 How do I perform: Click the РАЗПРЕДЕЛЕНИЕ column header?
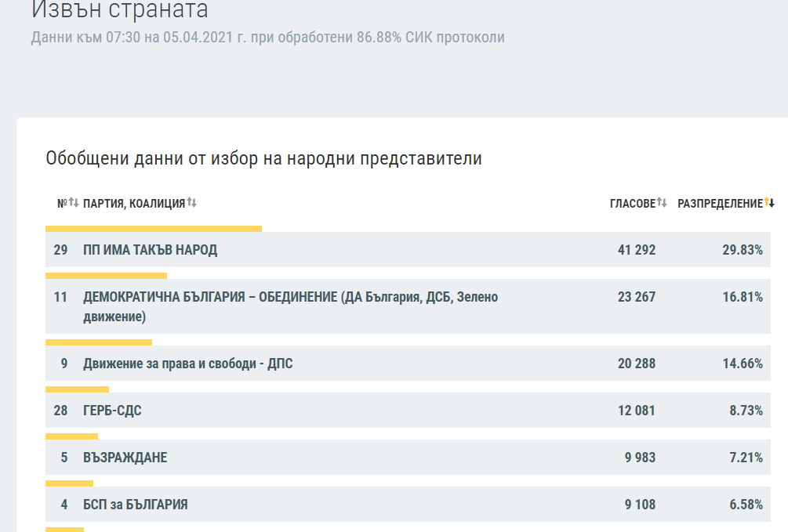pyautogui.click(x=720, y=204)
